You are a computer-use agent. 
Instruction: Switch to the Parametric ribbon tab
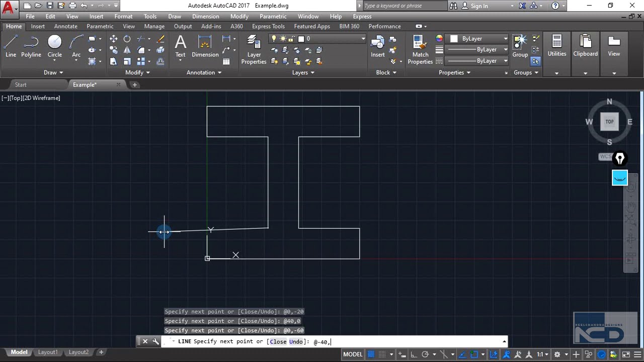(x=100, y=26)
